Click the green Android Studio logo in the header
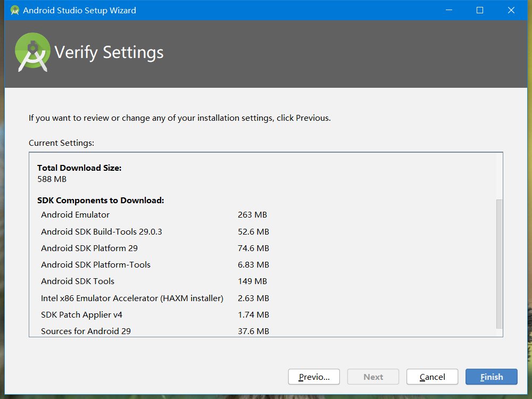The image size is (532, 399). 32,52
